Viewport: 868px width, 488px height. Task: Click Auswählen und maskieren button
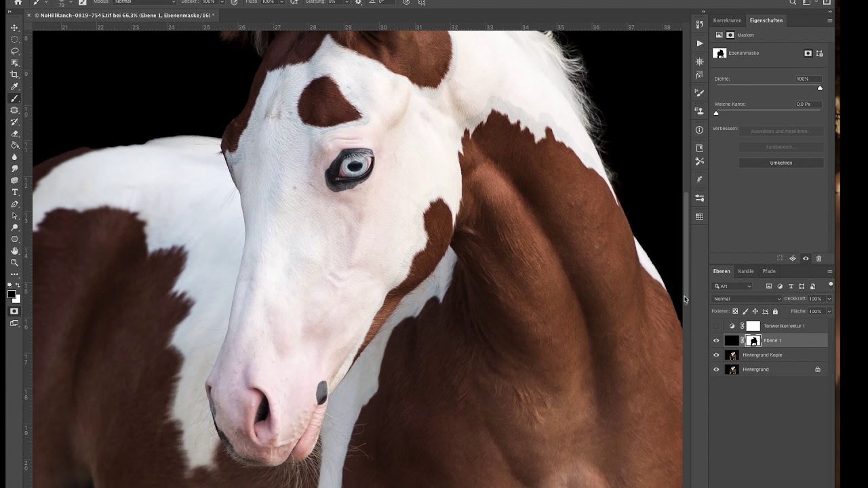pyautogui.click(x=781, y=131)
